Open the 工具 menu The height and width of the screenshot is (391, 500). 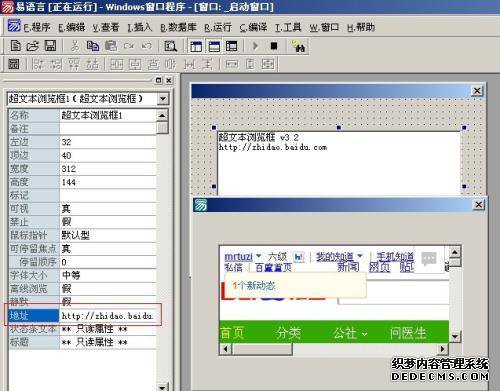[x=288, y=27]
